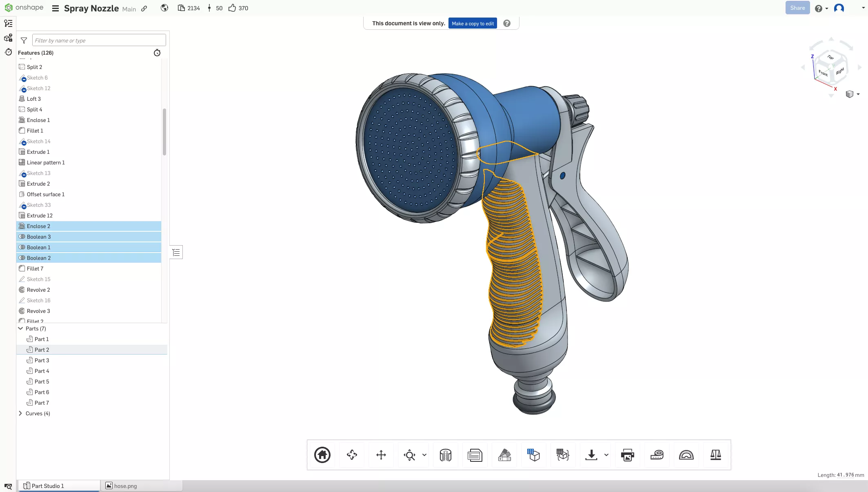The image size is (868, 492).
Task: Click the Filter by name or type field
Action: click(x=99, y=40)
